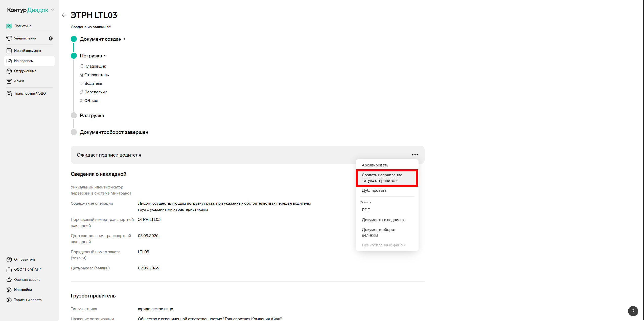Collapse the Погрузка step
This screenshot has height=321, width=644.
click(x=93, y=56)
